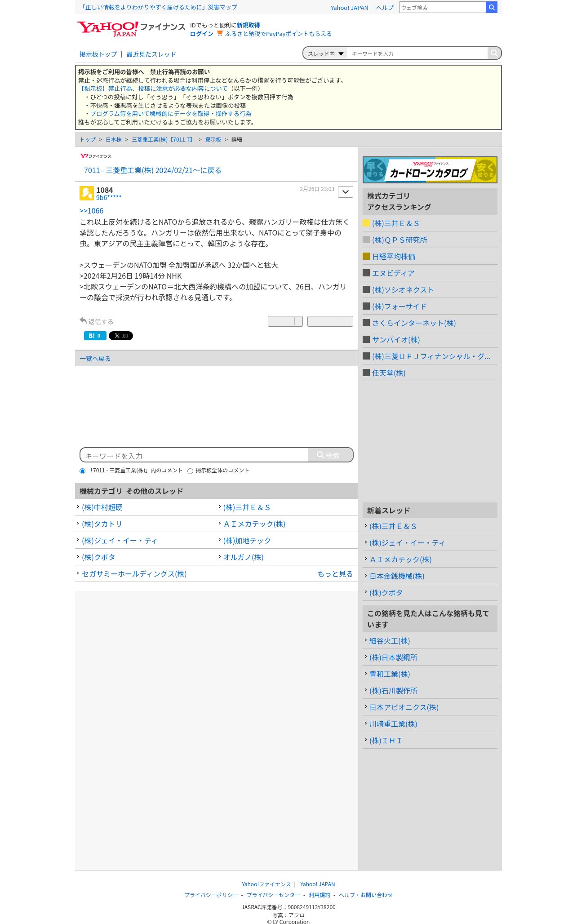
Task: Open セガサミーホールディングス(株) thread
Action: (x=134, y=574)
